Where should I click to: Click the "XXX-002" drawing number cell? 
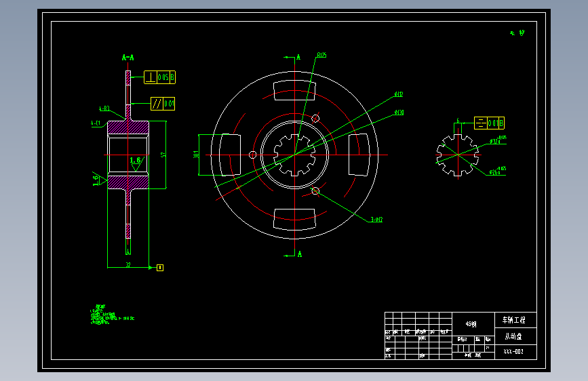click(x=515, y=352)
